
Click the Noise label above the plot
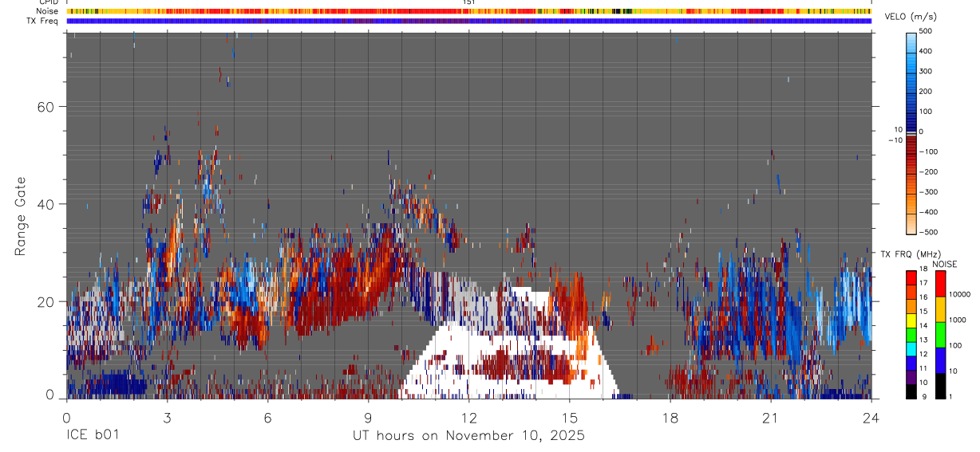[x=48, y=11]
